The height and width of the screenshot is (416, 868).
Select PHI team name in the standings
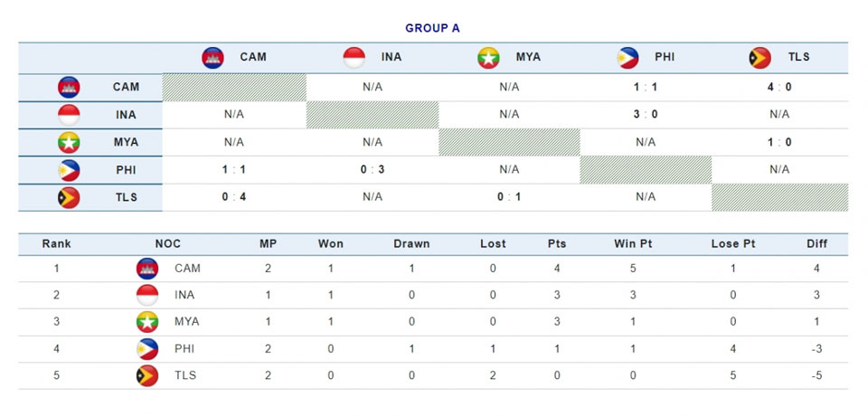[185, 349]
